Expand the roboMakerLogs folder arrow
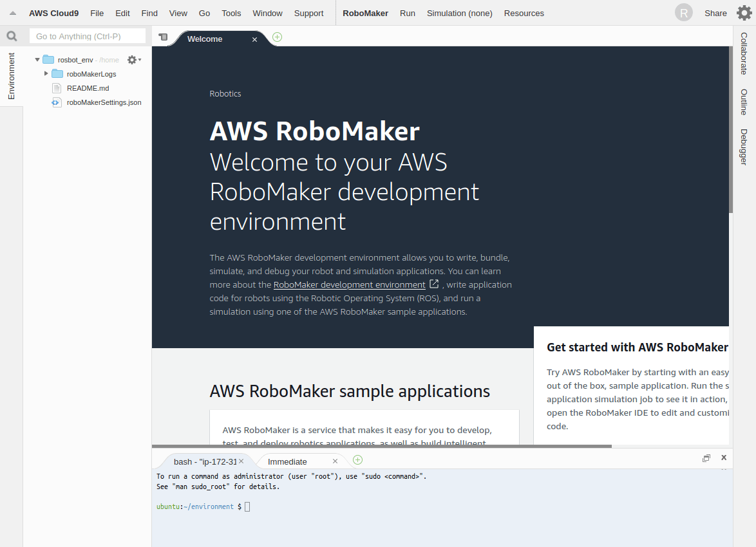Viewport: 756px width, 547px height. [x=46, y=74]
